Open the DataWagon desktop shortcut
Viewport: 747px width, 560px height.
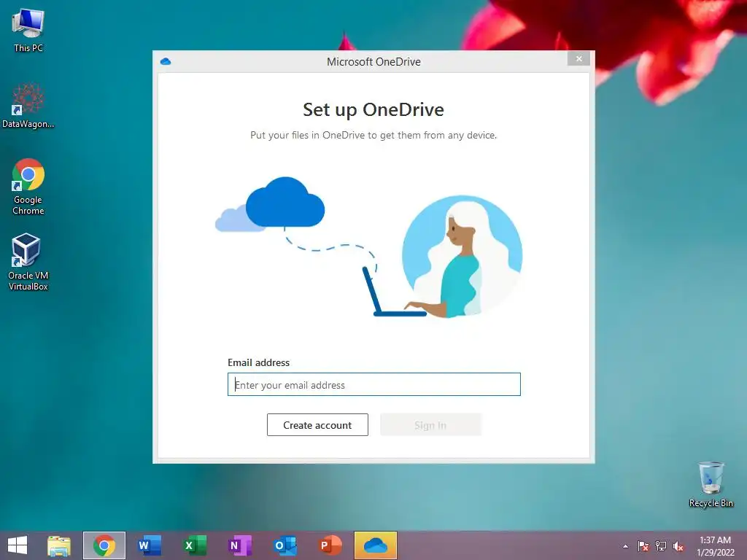(28, 106)
